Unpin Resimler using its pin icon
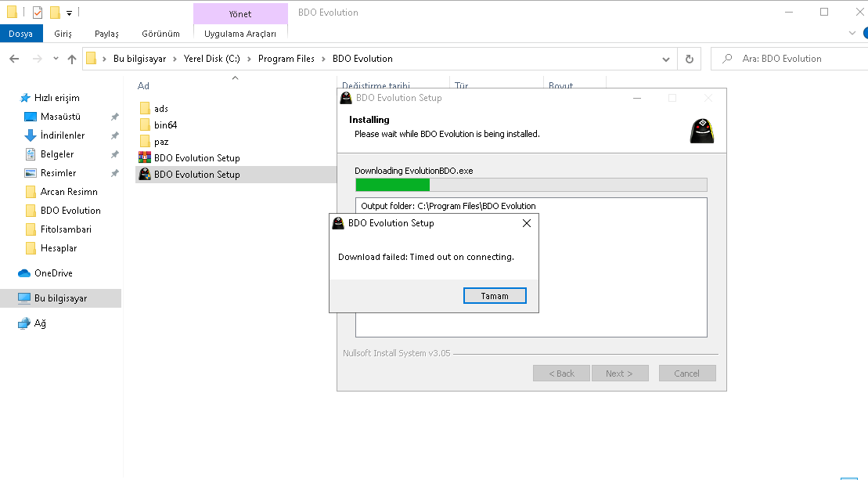 [x=114, y=173]
